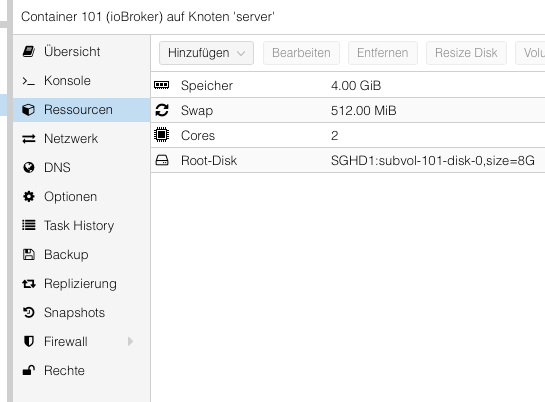Image resolution: width=545 pixels, height=402 pixels.
Task: Select the Root-Disk row label
Action: click(x=209, y=161)
